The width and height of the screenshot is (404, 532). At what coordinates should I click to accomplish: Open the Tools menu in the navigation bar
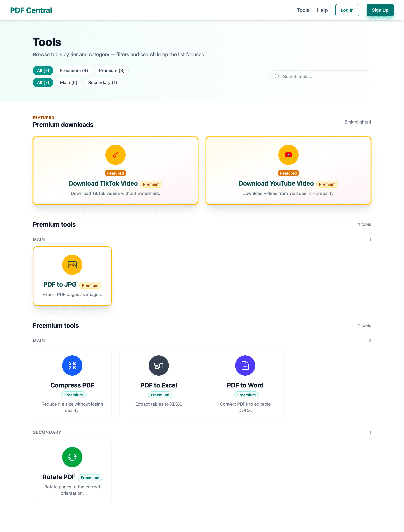303,10
